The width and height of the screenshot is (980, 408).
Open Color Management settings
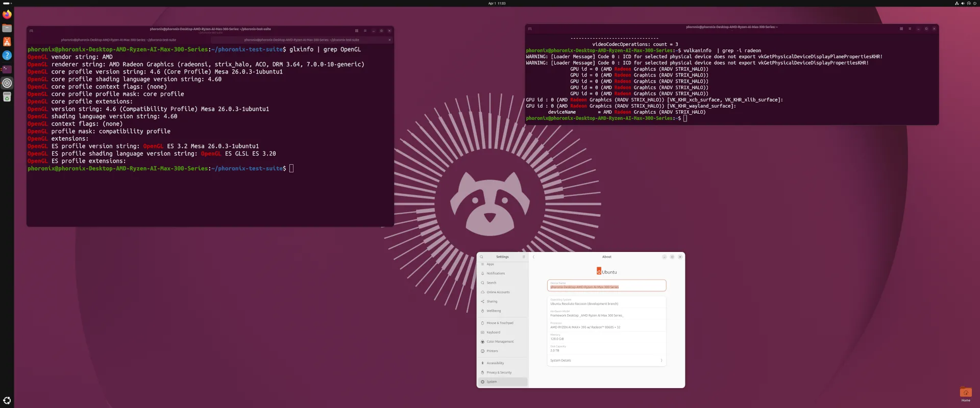pyautogui.click(x=500, y=342)
